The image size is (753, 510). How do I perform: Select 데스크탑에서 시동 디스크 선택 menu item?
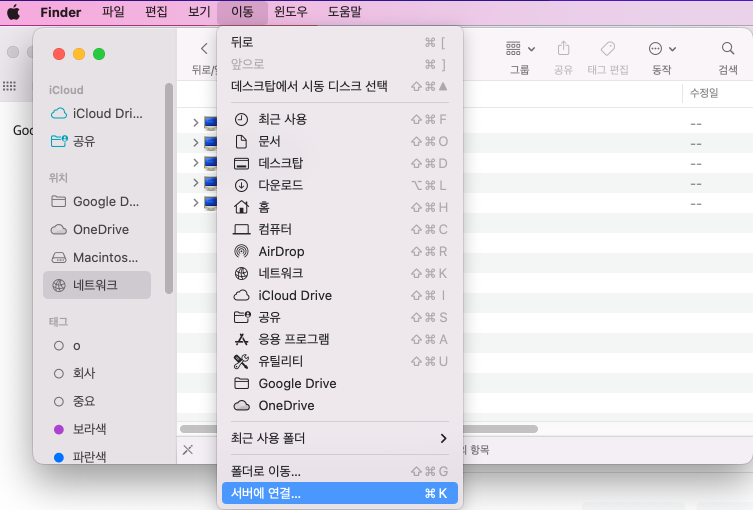(x=340, y=86)
